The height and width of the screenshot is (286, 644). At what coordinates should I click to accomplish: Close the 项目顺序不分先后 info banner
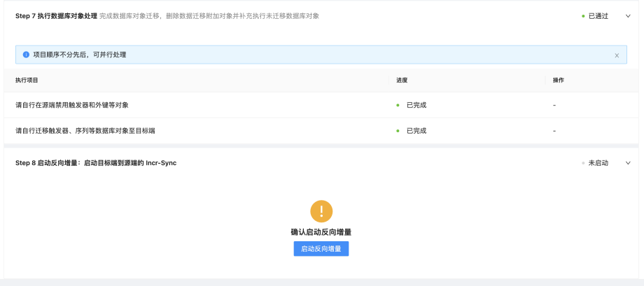[617, 55]
